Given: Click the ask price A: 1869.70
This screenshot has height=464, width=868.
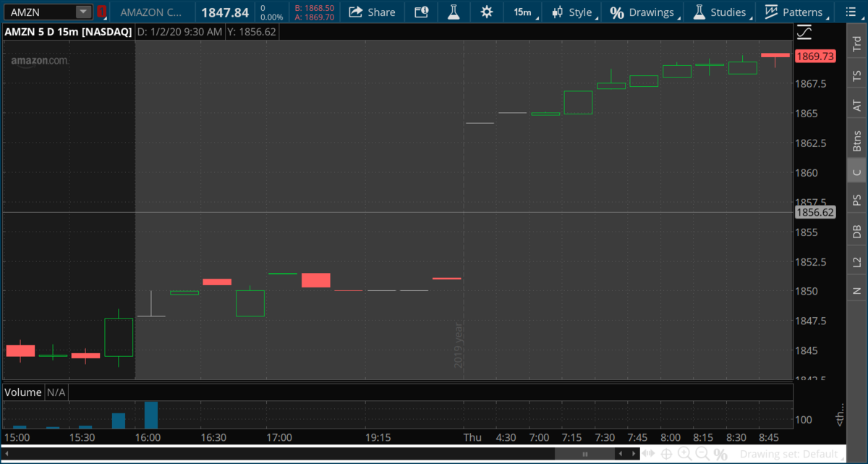Looking at the screenshot, I should pos(315,17).
